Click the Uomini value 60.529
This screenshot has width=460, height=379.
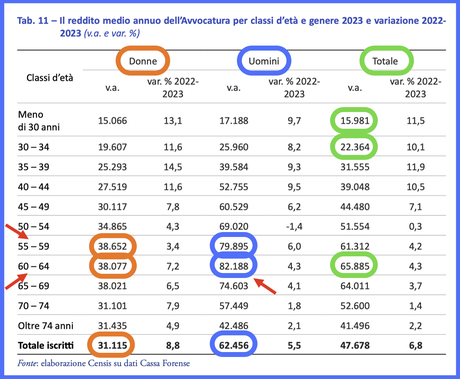[234, 207]
